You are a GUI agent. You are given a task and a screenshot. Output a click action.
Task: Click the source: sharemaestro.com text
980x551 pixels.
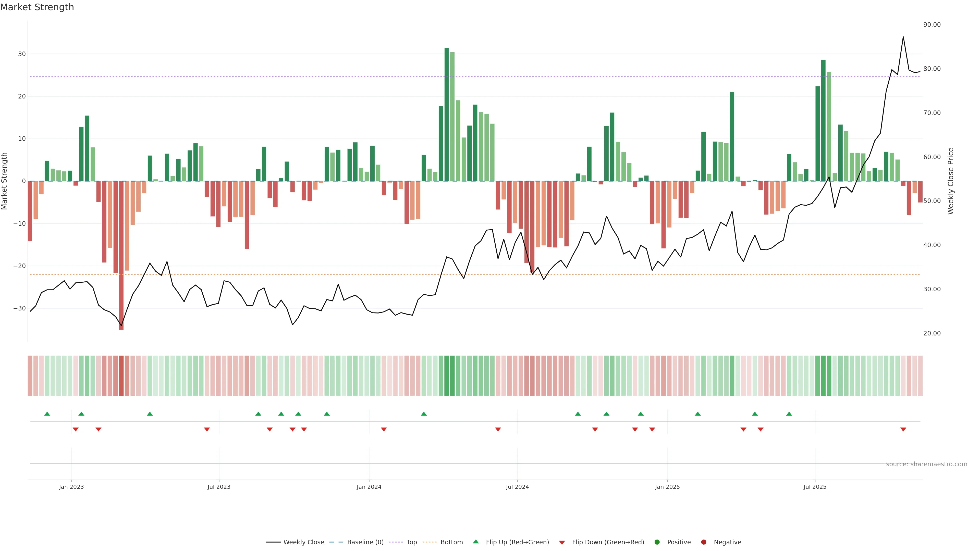[926, 464]
